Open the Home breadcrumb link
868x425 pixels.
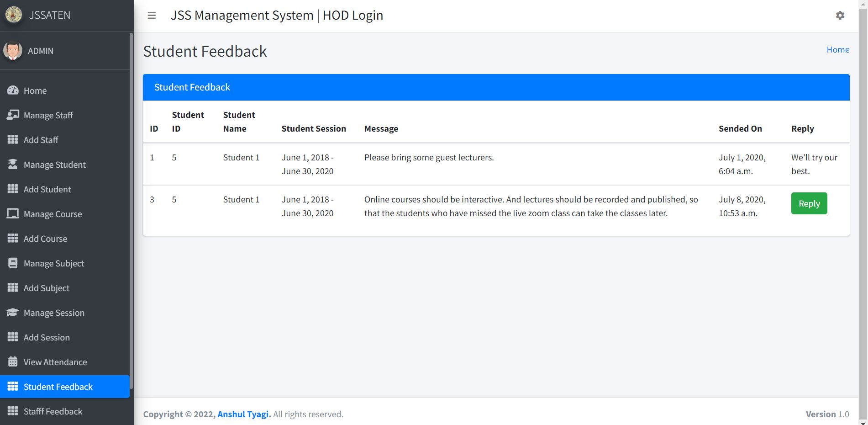[x=838, y=49]
